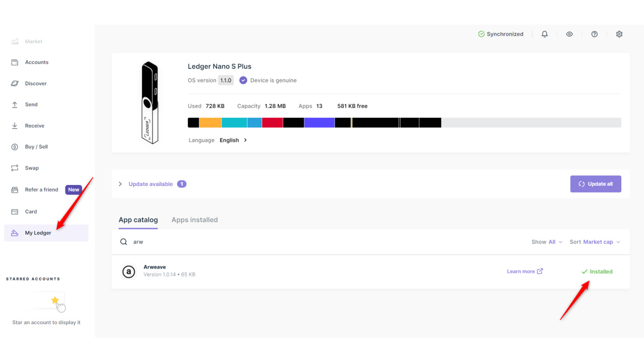The width and height of the screenshot is (644, 362).
Task: Click the update count badge "1"
Action: click(x=182, y=184)
